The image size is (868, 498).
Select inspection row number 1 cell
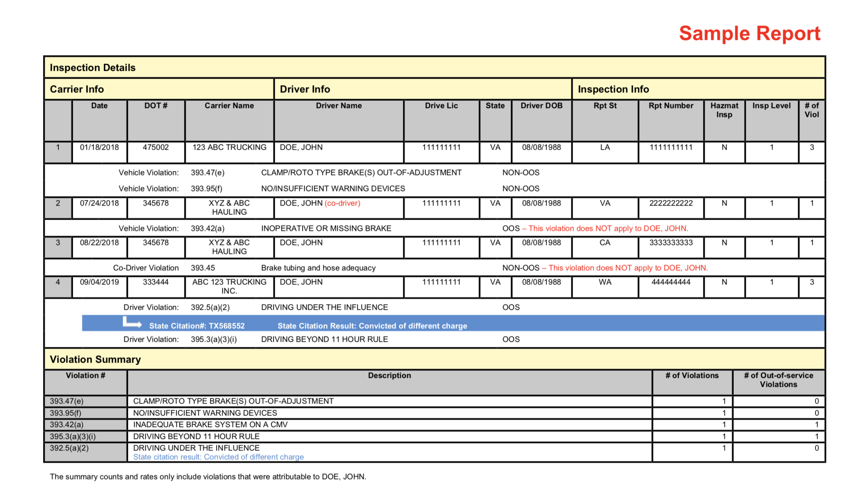[58, 147]
